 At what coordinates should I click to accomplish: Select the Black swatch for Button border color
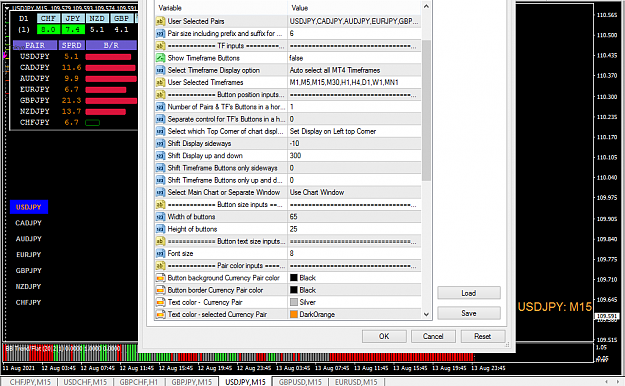click(294, 290)
